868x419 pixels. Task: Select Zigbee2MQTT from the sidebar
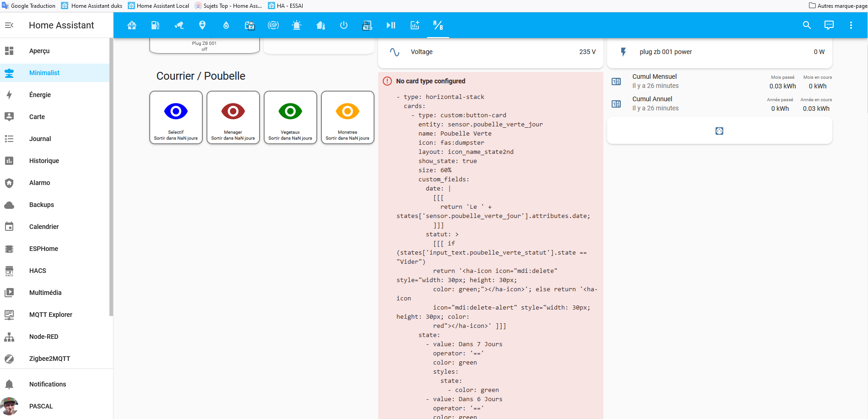[49, 359]
